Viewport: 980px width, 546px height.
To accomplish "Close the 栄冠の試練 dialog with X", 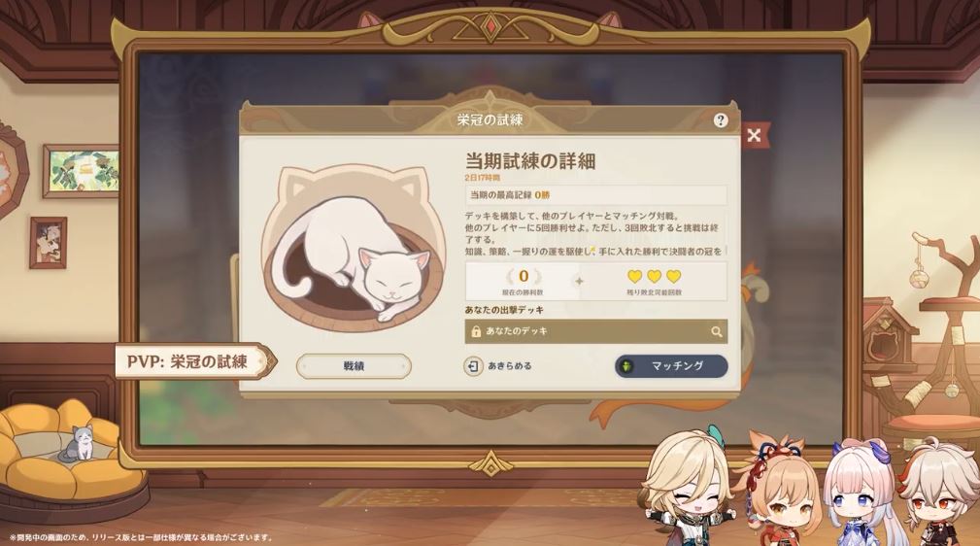I will pos(755,135).
